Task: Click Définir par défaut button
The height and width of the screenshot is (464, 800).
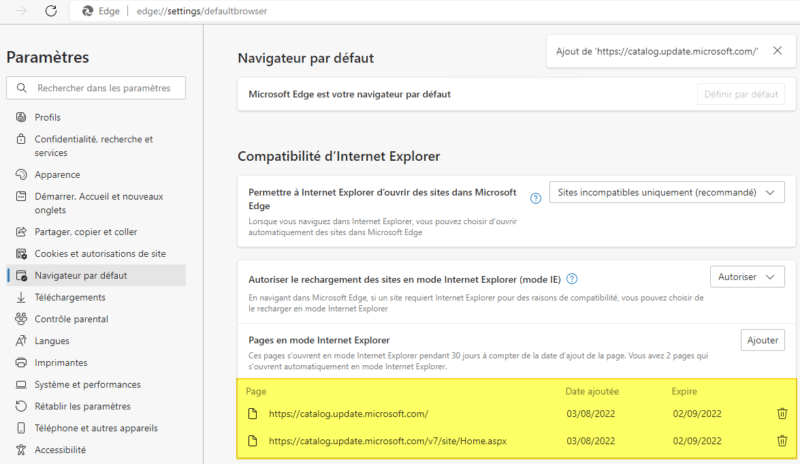Action: [x=741, y=94]
